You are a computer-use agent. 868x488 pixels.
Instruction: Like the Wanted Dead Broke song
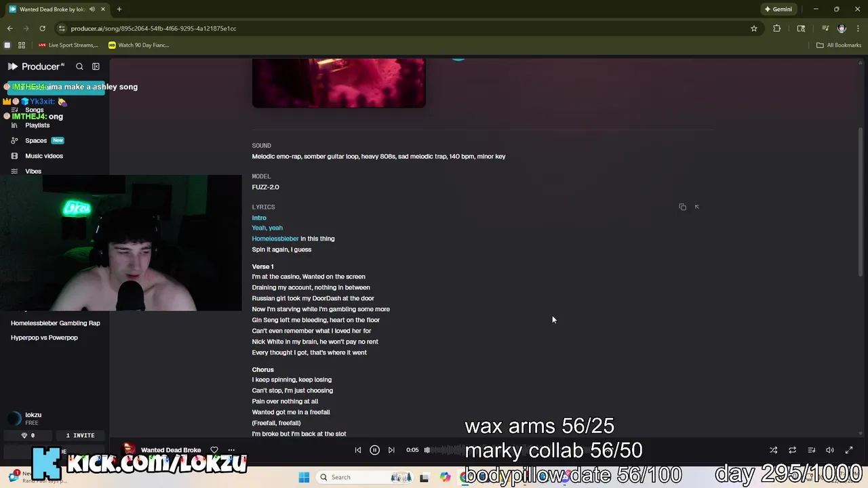(214, 450)
